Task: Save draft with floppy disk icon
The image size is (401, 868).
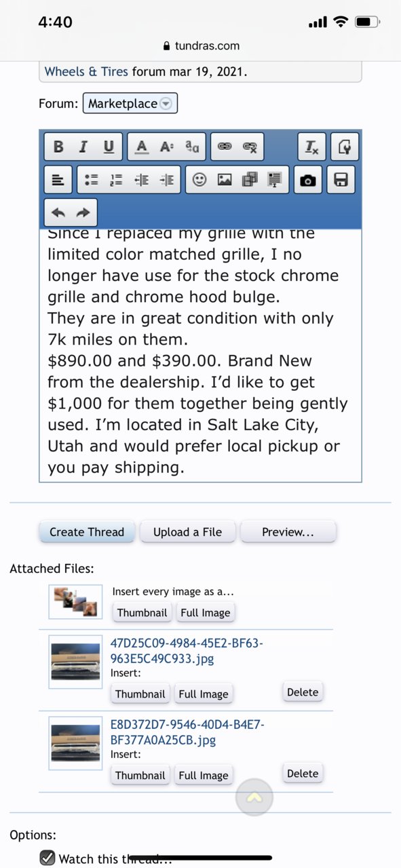Action: point(341,180)
